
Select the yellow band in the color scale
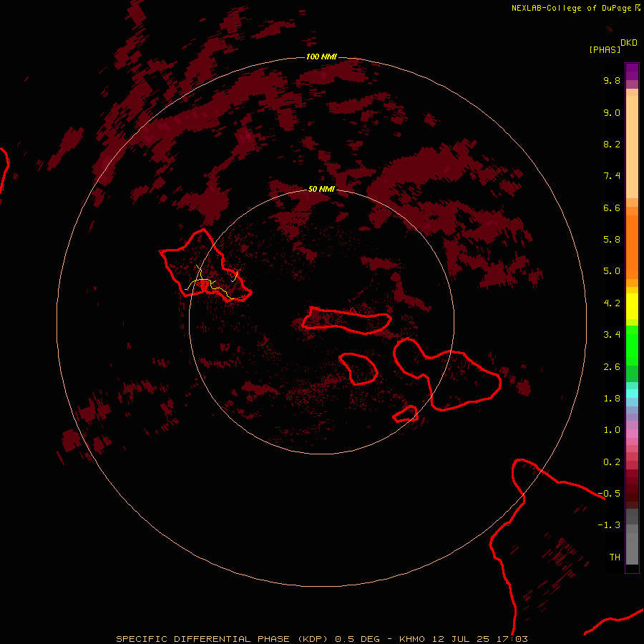(632, 306)
